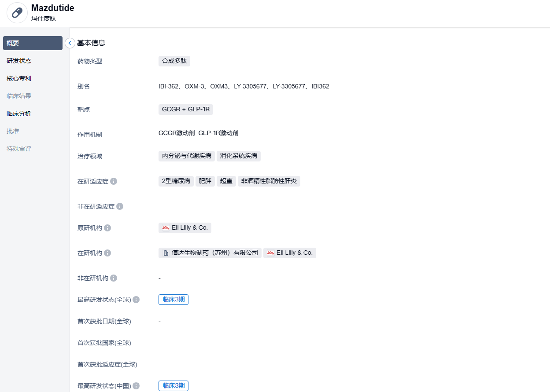Click the global 临床3期 status badge

(x=173, y=300)
